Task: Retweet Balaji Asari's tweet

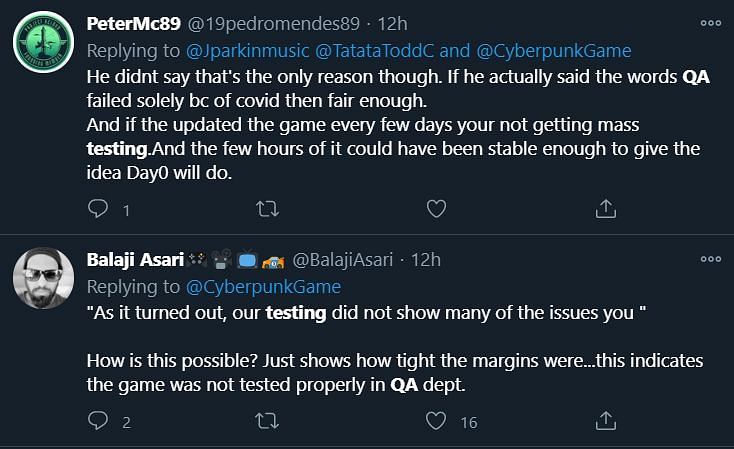Action: tap(267, 421)
